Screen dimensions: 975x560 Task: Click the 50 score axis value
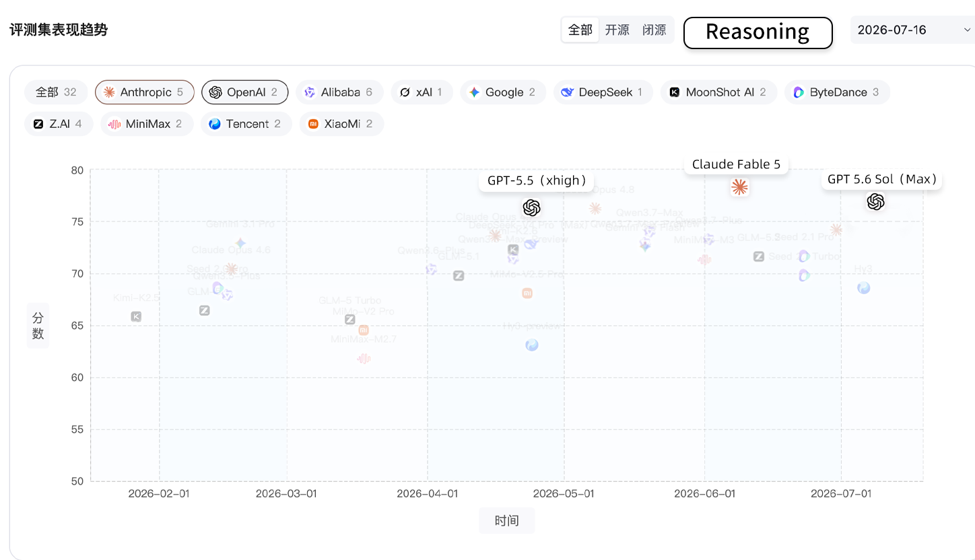click(77, 481)
